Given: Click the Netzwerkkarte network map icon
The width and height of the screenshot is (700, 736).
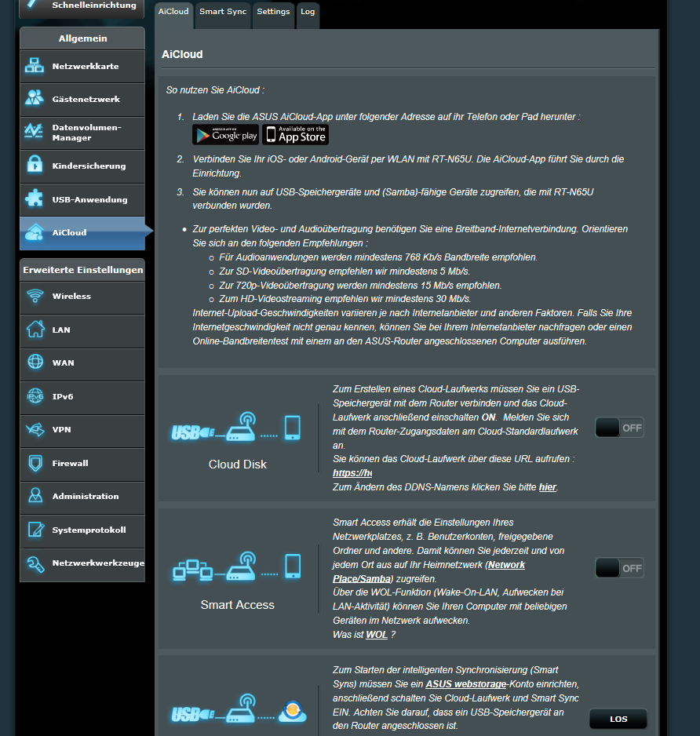Looking at the screenshot, I should (x=35, y=67).
